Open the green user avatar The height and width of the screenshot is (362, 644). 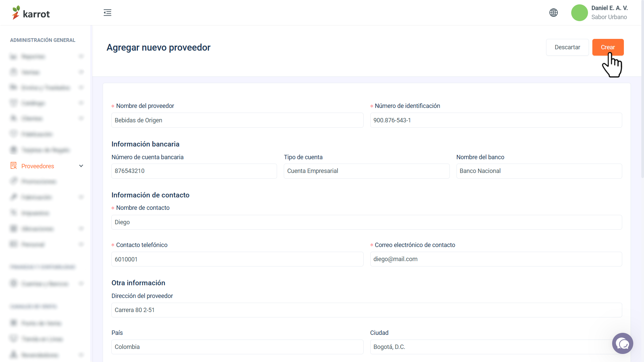click(x=579, y=13)
